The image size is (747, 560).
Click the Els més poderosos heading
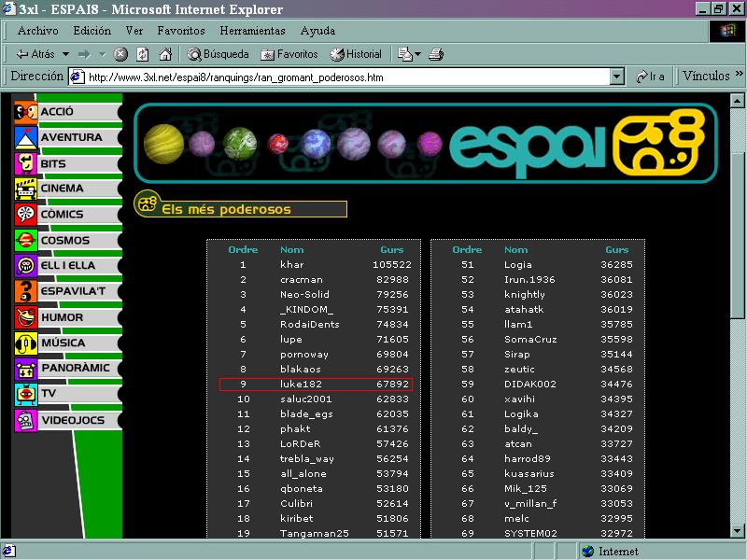tap(226, 209)
